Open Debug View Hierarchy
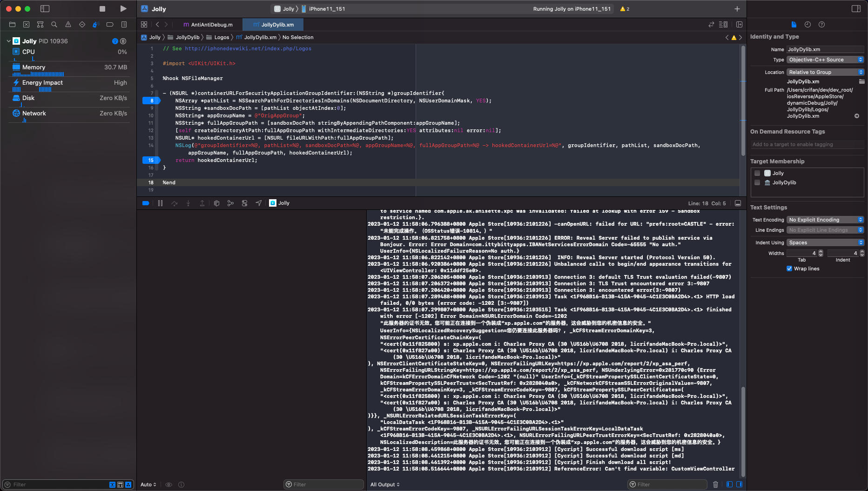Viewport: 868px width, 491px height. [x=216, y=203]
